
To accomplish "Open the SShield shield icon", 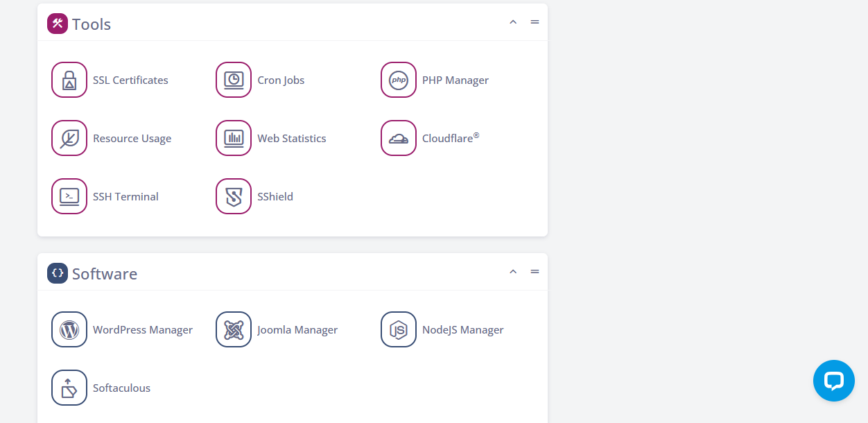I will (234, 196).
